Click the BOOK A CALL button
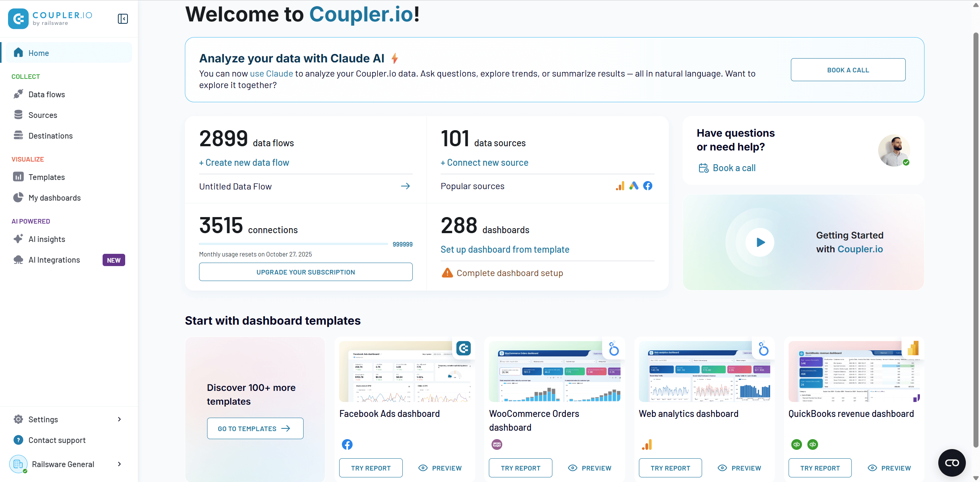Viewport: 980px width, 482px height. click(x=848, y=70)
